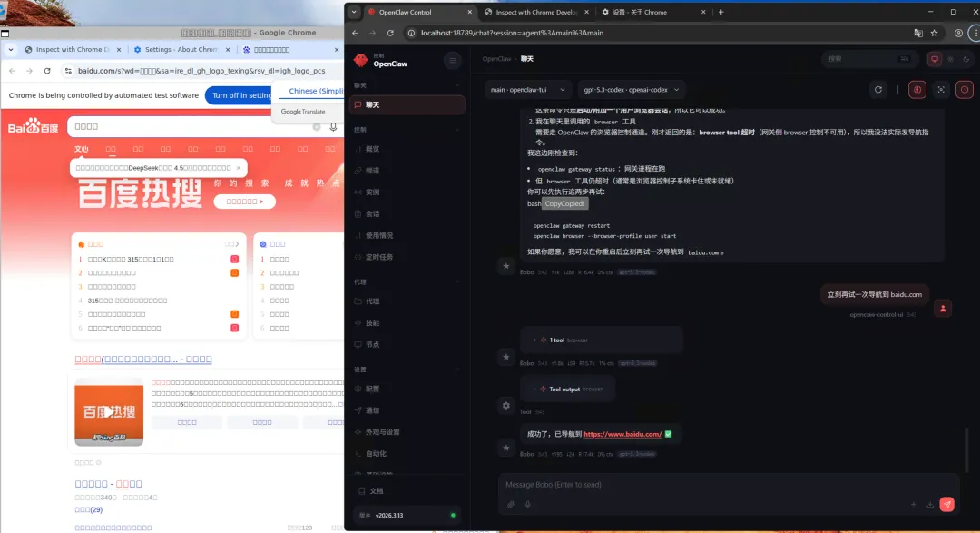Open the 文档 docs link in the sidebar
980x533 pixels.
(407, 491)
